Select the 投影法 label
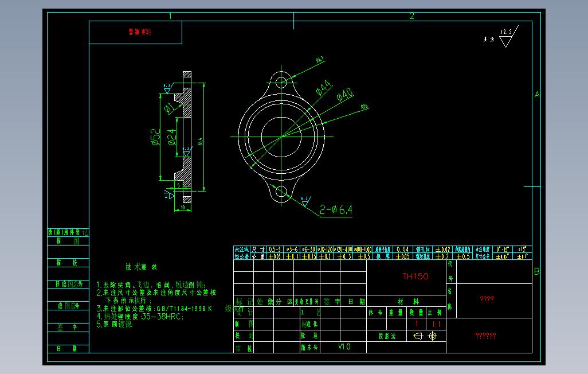Image resolution: width=588 pixels, height=374 pixels. [x=387, y=336]
